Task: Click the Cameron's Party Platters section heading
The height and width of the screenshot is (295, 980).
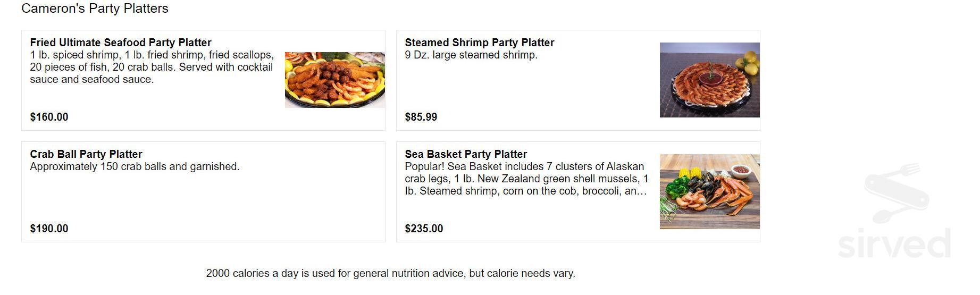Action: (x=95, y=9)
